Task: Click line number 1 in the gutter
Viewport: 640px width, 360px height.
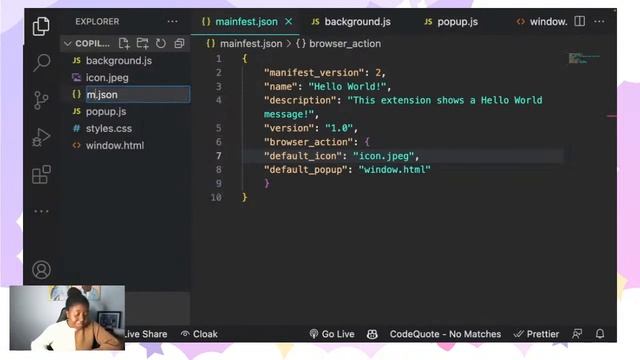Action: (219, 59)
